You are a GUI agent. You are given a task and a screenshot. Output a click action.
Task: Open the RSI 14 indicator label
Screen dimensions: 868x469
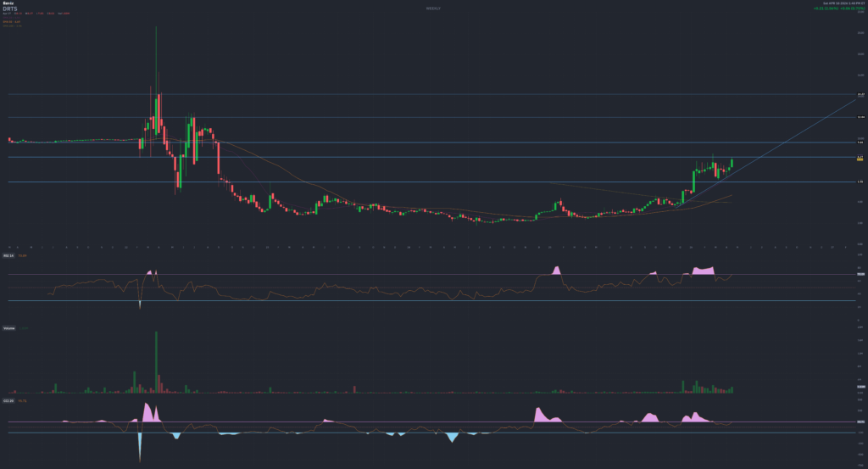coord(8,256)
